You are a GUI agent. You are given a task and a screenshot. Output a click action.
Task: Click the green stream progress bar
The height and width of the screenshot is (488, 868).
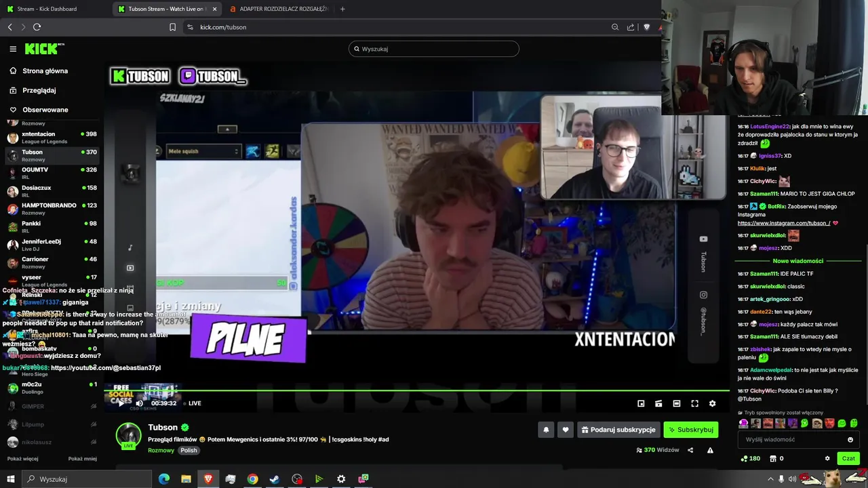click(x=417, y=390)
